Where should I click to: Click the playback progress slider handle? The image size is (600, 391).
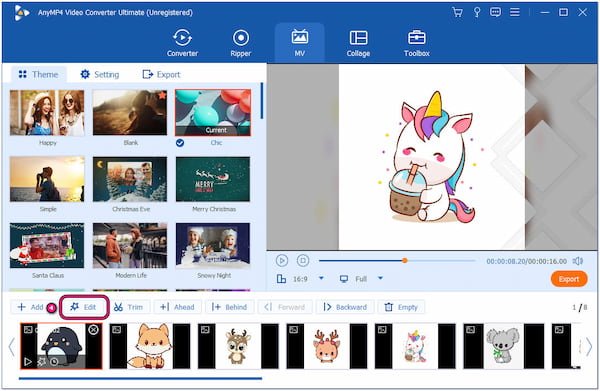click(404, 261)
